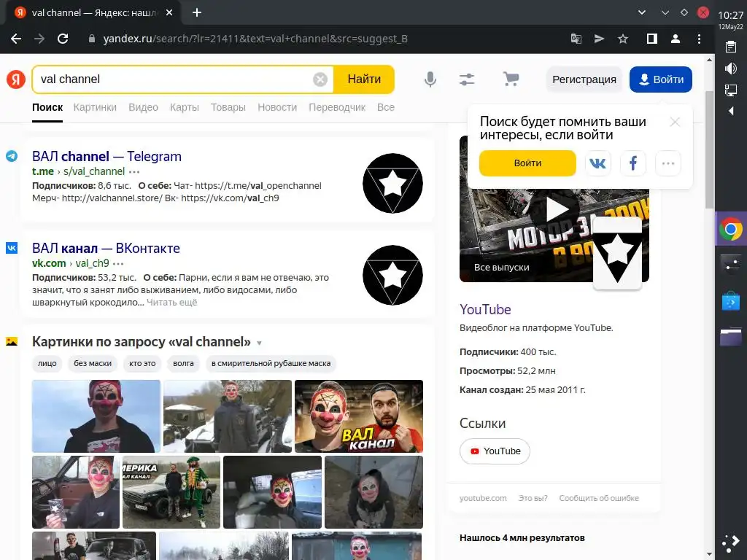Click the yellow Войти popup button
The image size is (747, 560).
tap(527, 163)
